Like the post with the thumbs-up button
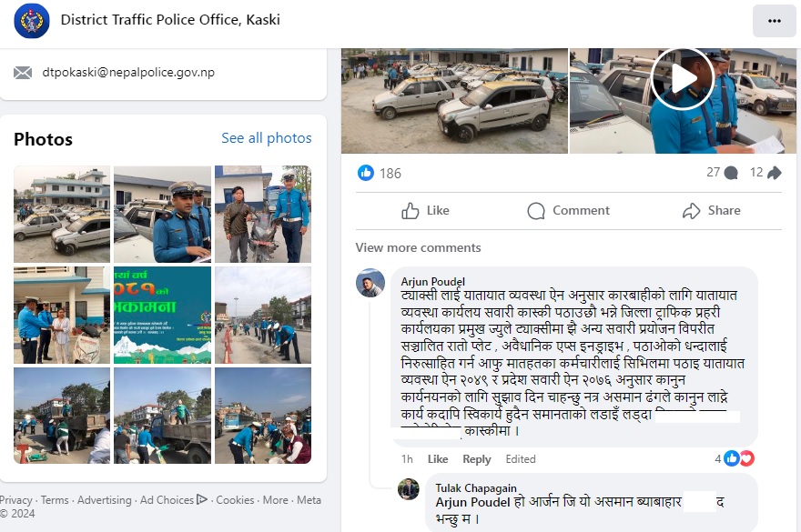 click(x=426, y=210)
